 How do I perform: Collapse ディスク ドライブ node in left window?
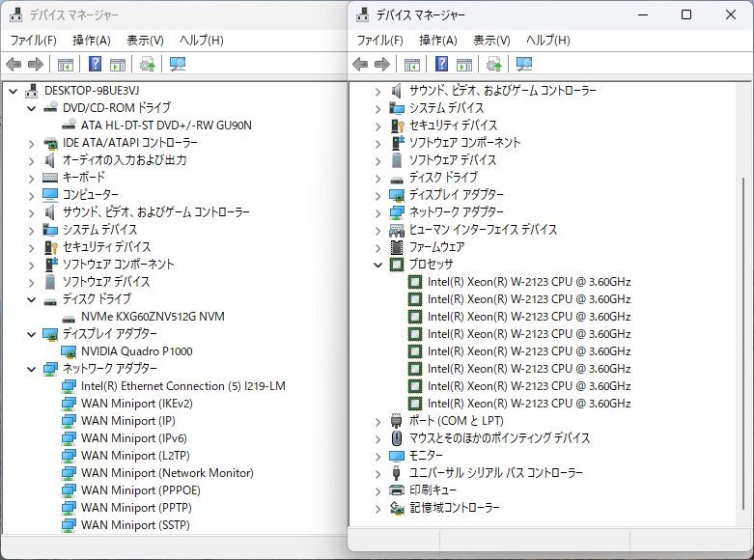pos(32,299)
